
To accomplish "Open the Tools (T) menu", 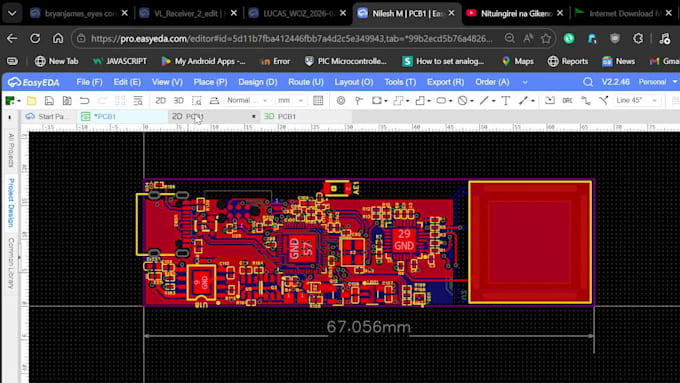I will (x=400, y=82).
